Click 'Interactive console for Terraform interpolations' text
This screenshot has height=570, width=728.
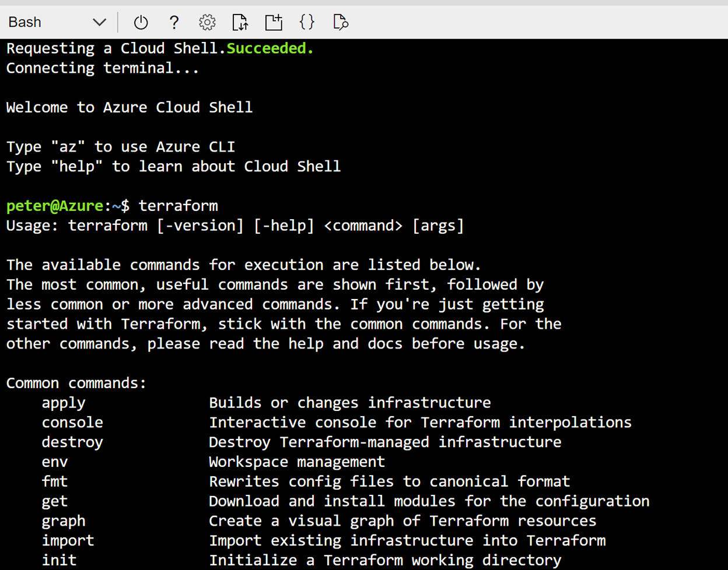coord(420,423)
